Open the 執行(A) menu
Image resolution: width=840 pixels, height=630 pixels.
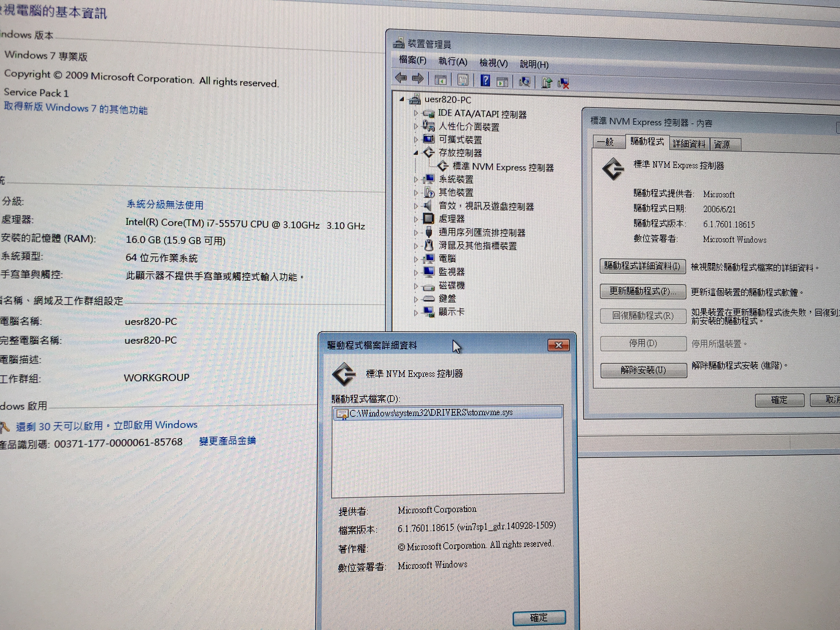coord(453,61)
